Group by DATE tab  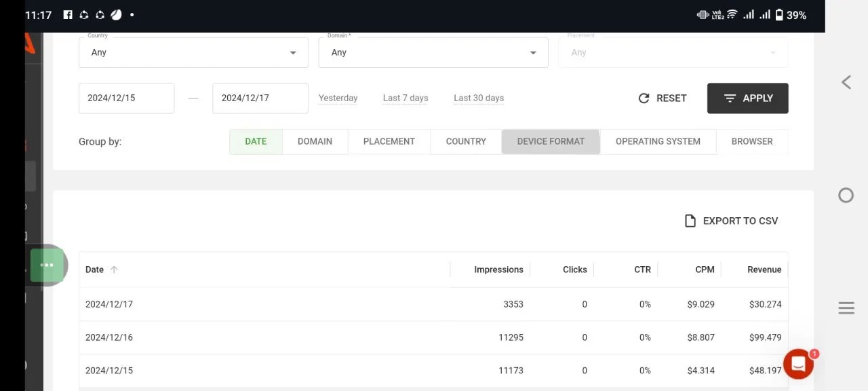[256, 141]
